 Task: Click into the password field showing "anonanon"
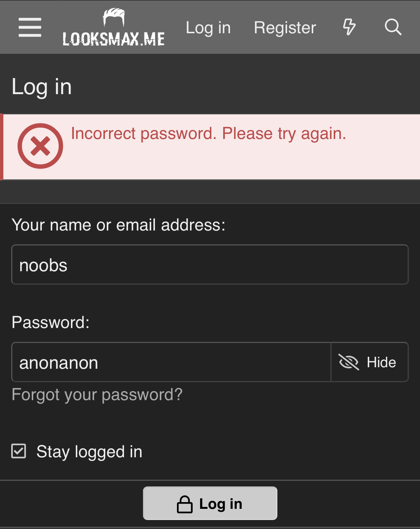click(171, 362)
